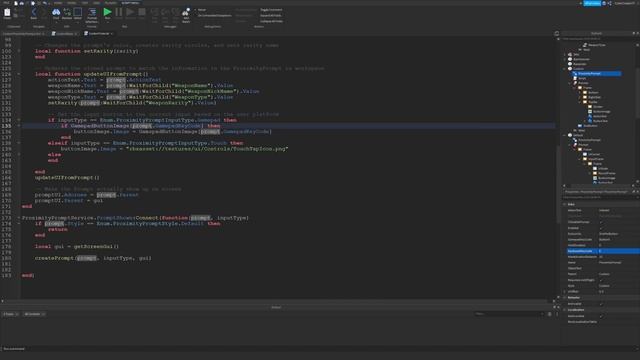640x360 pixels.
Task: Toggle the RequiresLineOfSight checkbox
Action: 602,280
